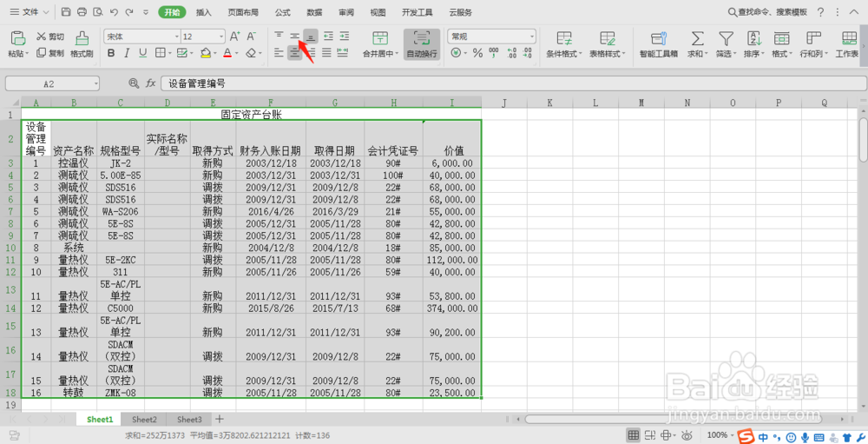Toggle 自动换行 wrap text
The width and height of the screenshot is (868, 444).
click(422, 44)
